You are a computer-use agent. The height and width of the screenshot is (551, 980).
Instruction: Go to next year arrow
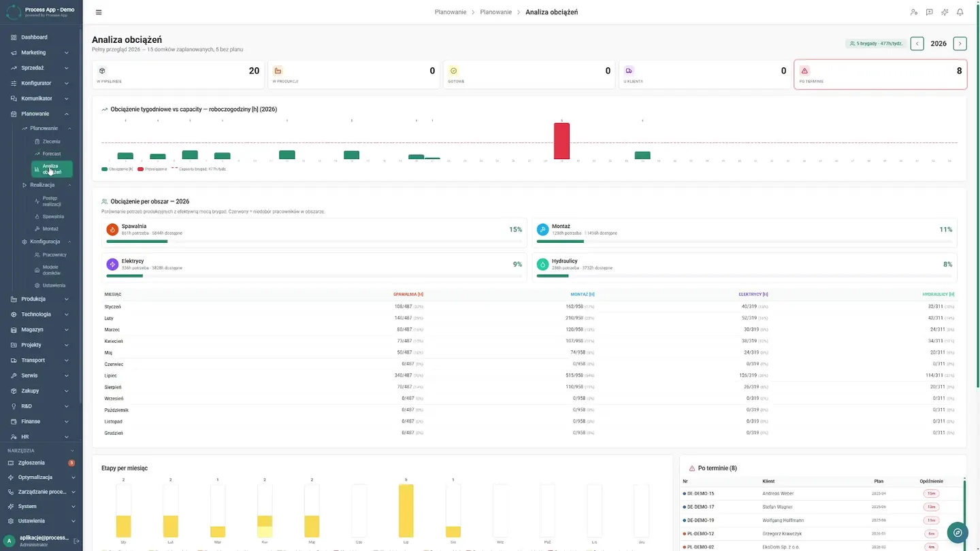coord(960,44)
